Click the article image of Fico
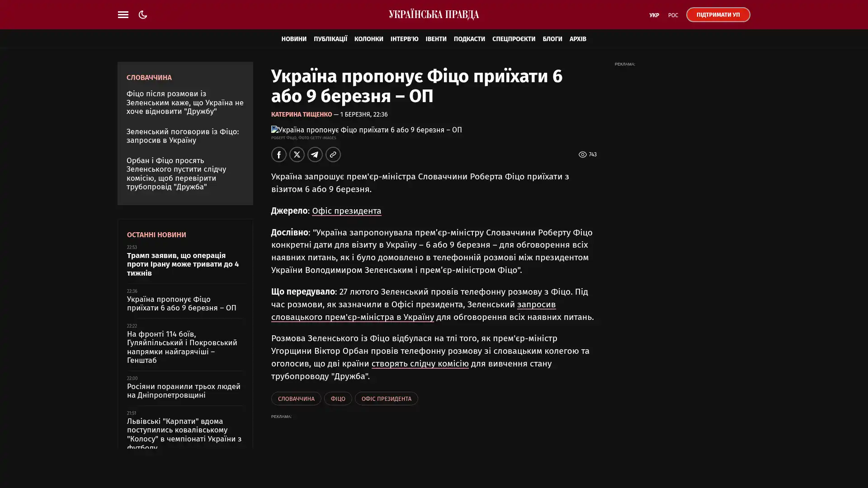Viewport: 868px width, 488px height. (366, 130)
